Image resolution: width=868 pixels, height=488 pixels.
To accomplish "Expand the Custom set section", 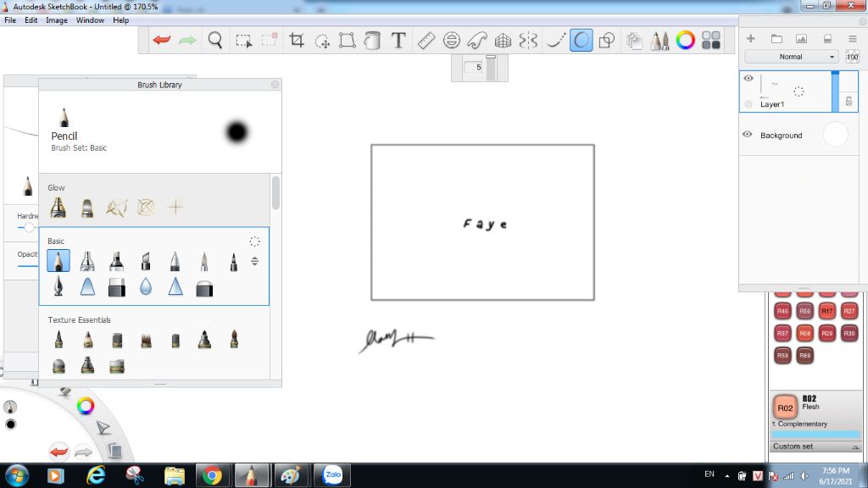I will (x=815, y=446).
